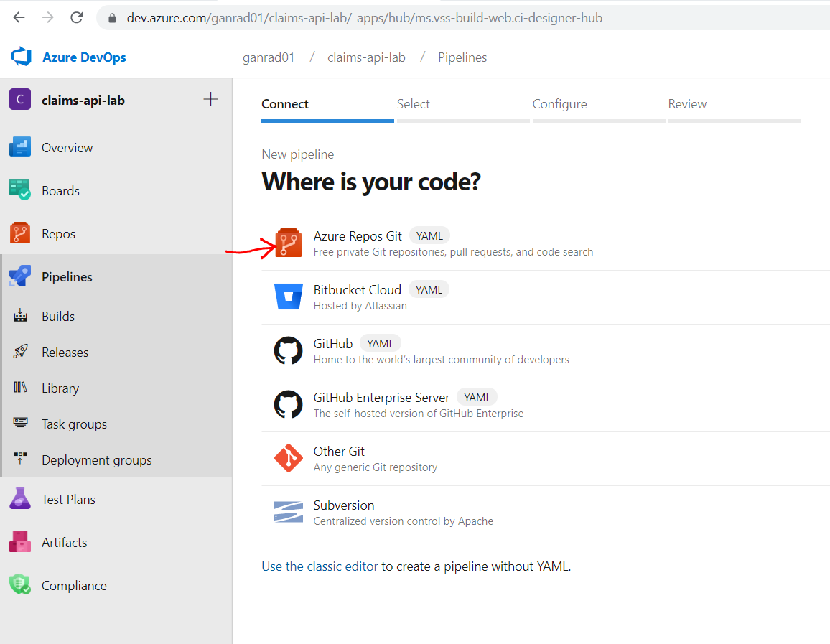Click 'Centralized version control by Apache' text
Image resolution: width=830 pixels, height=644 pixels.
[x=404, y=521]
